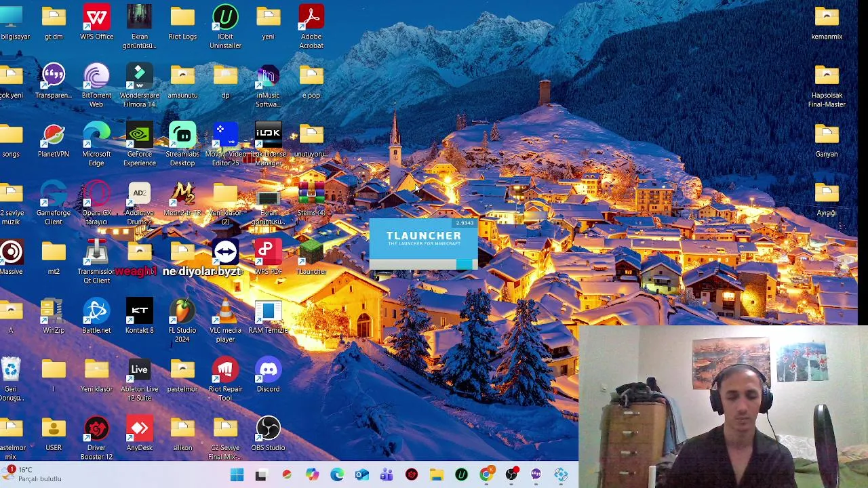Open the Windows Start menu

(237, 475)
